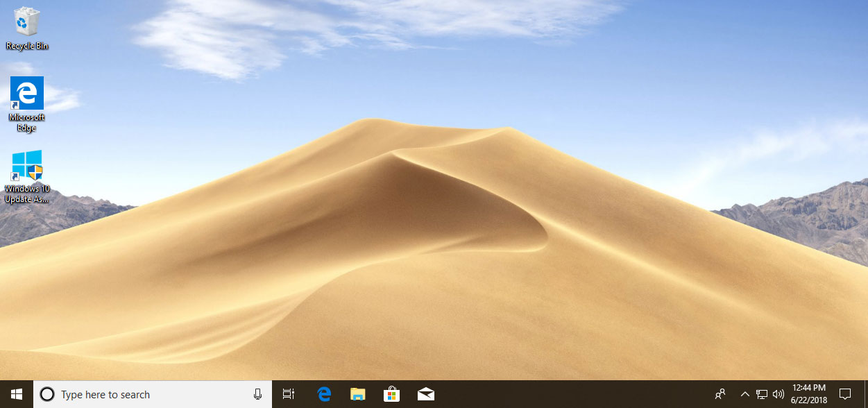Focus the Type here to search box
This screenshot has height=408, width=868.
point(153,394)
